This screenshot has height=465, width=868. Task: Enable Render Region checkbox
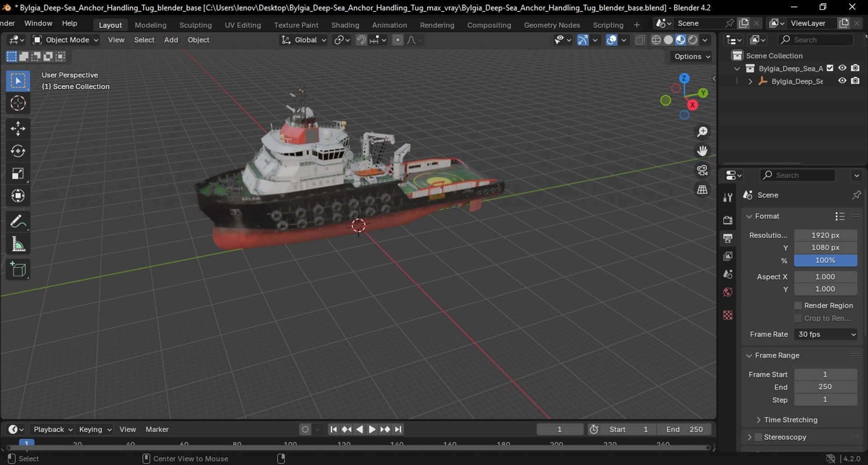[x=798, y=305]
